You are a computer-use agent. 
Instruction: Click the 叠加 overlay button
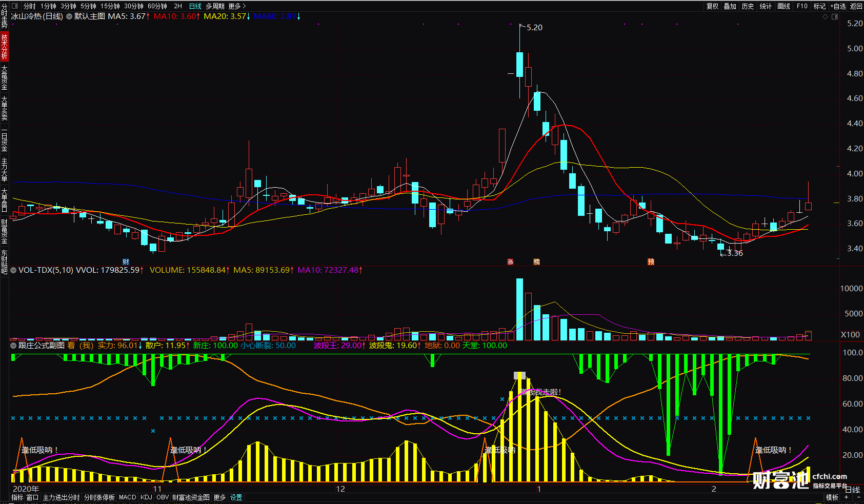point(730,6)
